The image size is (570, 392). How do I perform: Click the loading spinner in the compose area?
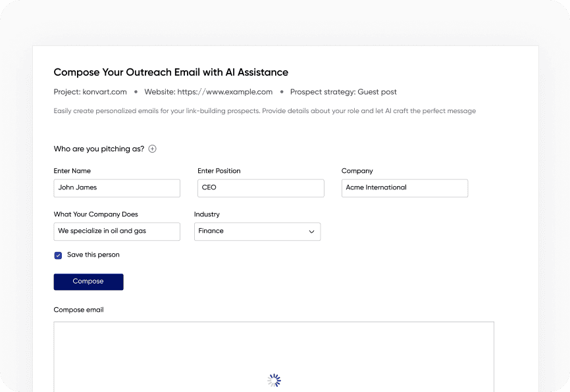[x=273, y=380]
